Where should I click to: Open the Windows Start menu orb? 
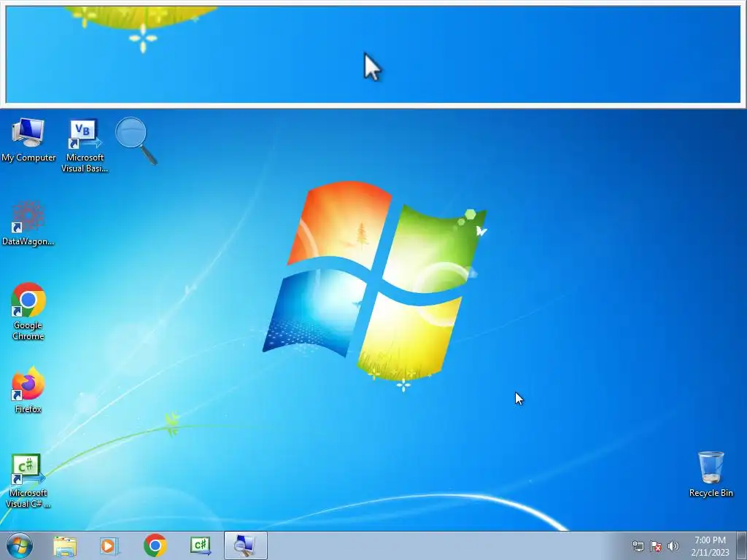click(x=20, y=545)
